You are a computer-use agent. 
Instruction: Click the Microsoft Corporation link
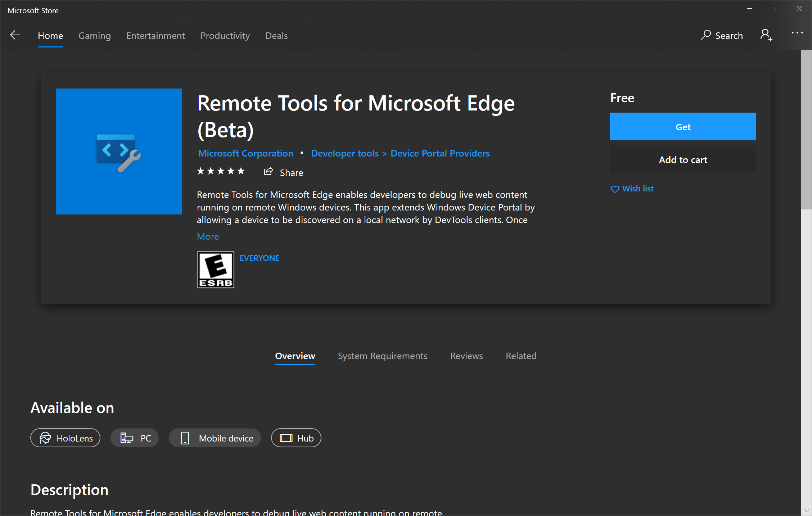coord(245,153)
